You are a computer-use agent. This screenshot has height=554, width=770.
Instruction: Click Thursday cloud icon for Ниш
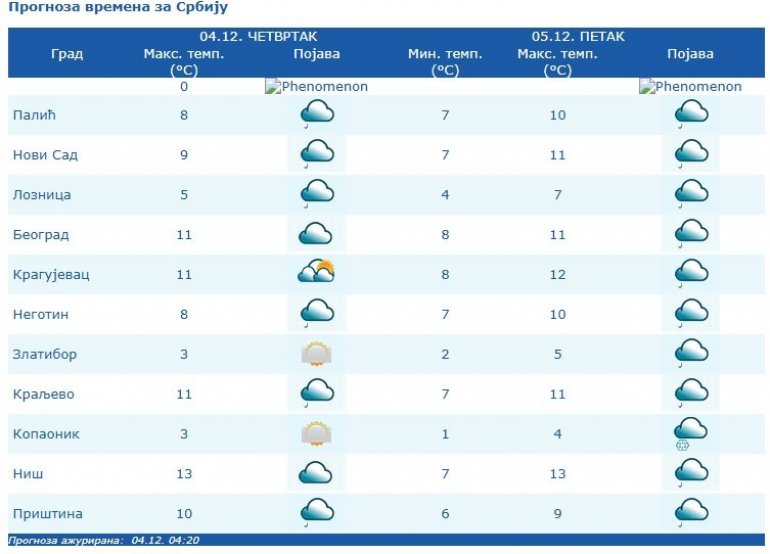[316, 473]
